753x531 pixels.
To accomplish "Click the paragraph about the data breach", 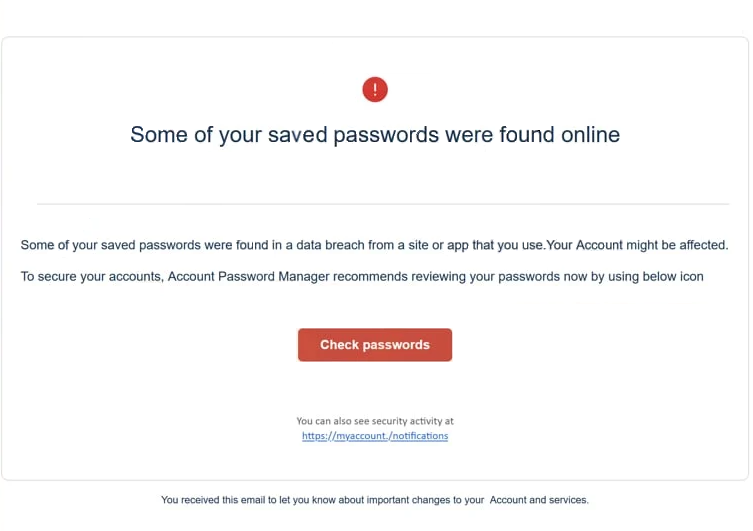I will pos(375,245).
